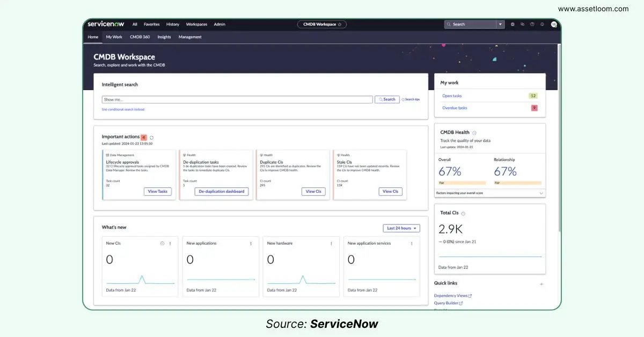
Task: Open Overdue tasks from My work panel
Action: [455, 108]
